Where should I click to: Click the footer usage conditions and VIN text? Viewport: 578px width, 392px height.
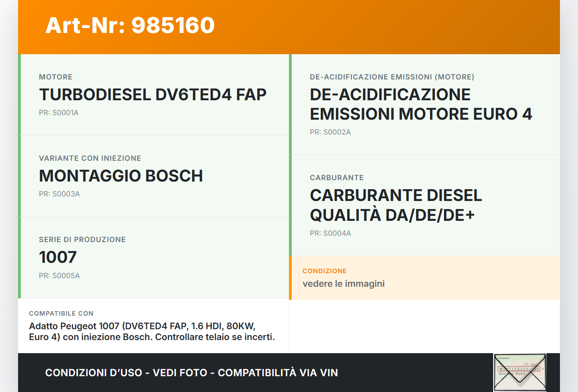pos(191,373)
